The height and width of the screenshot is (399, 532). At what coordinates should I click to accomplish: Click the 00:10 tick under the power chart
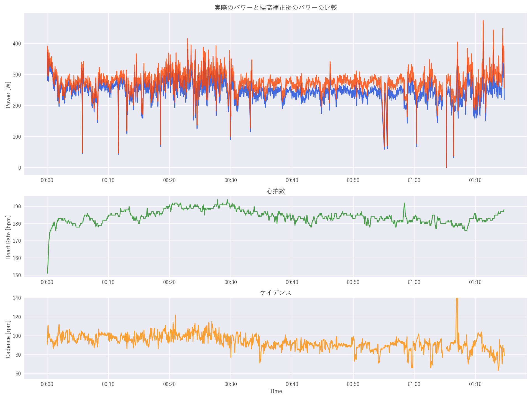click(x=108, y=180)
